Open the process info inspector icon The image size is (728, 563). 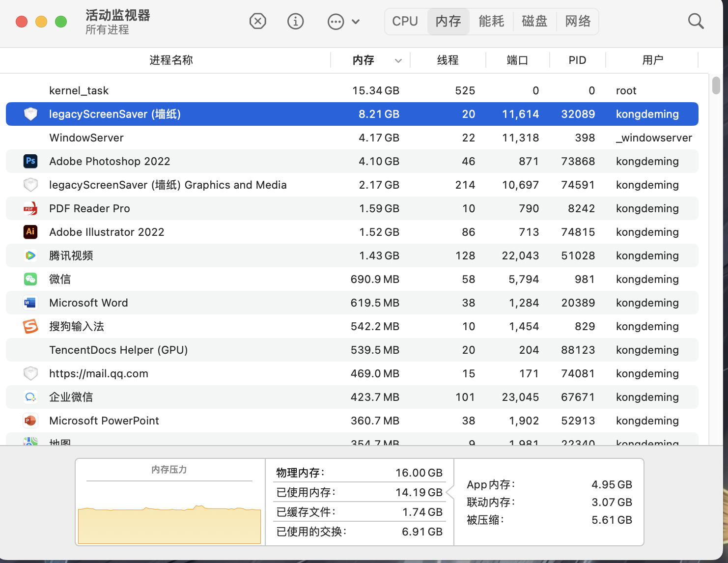pyautogui.click(x=295, y=21)
